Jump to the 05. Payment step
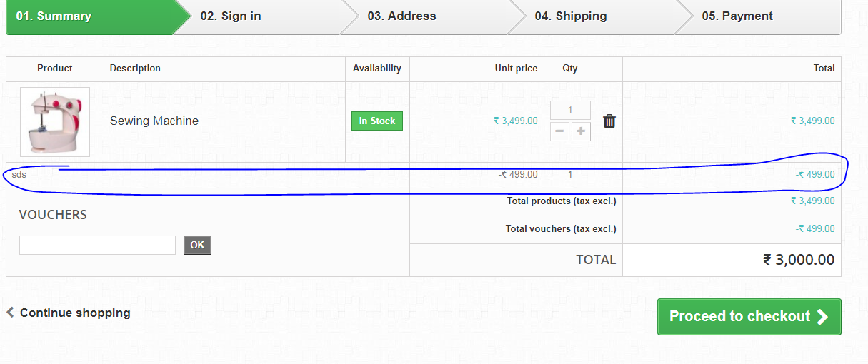Viewport: 868px width, 364px height. point(737,16)
